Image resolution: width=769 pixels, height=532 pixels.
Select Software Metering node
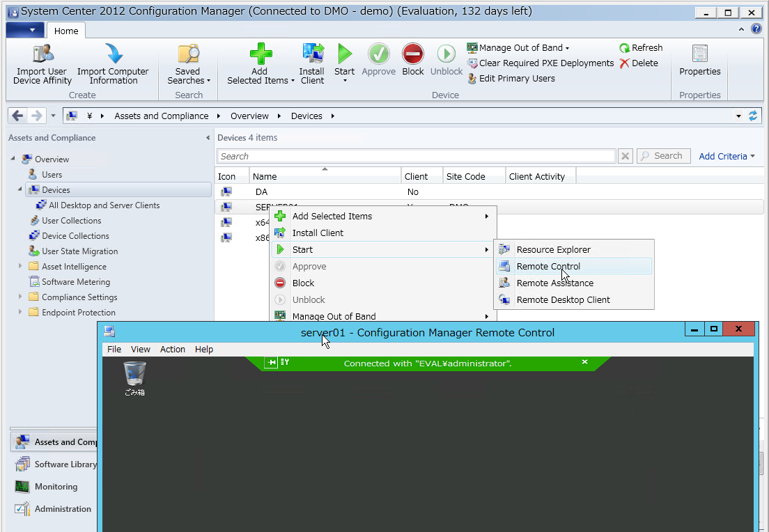[x=76, y=282]
